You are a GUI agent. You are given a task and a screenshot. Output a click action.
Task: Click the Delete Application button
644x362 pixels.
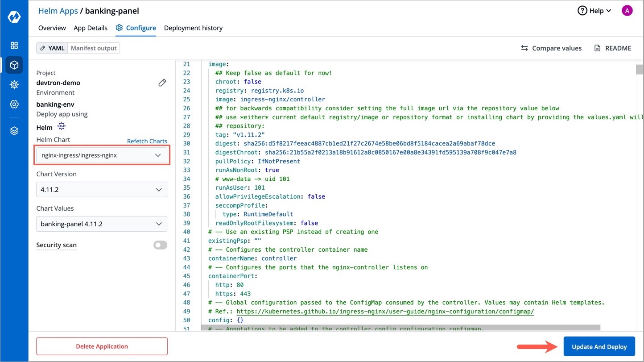click(102, 346)
